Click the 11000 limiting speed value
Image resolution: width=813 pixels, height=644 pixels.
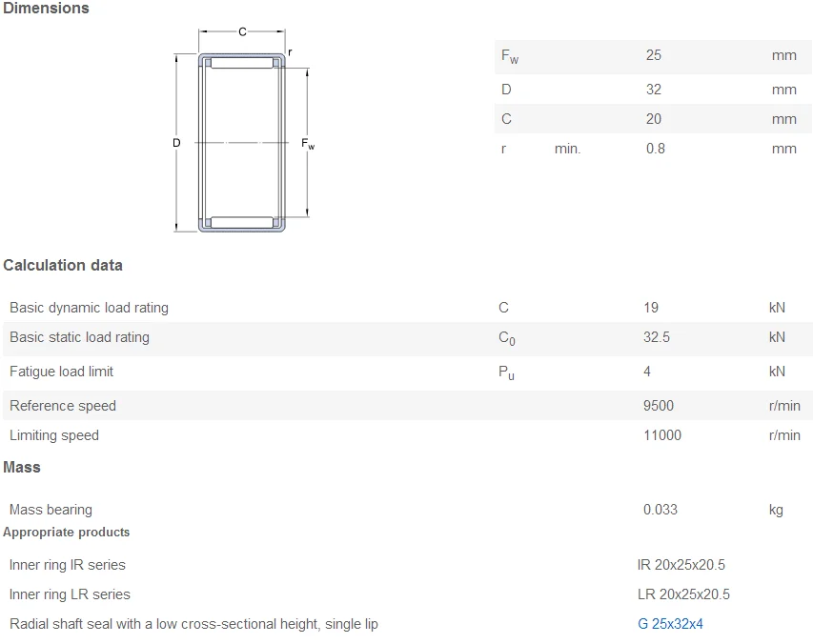tap(661, 435)
